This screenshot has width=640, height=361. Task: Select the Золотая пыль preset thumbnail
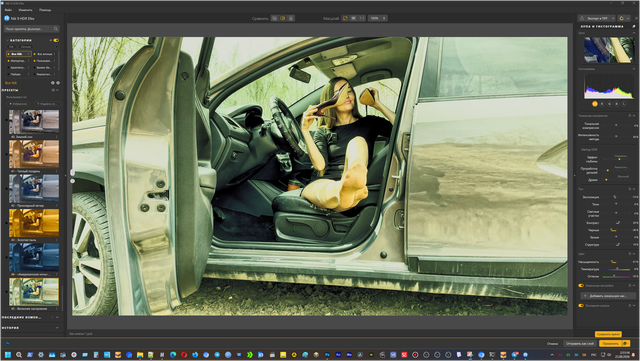coord(34,223)
